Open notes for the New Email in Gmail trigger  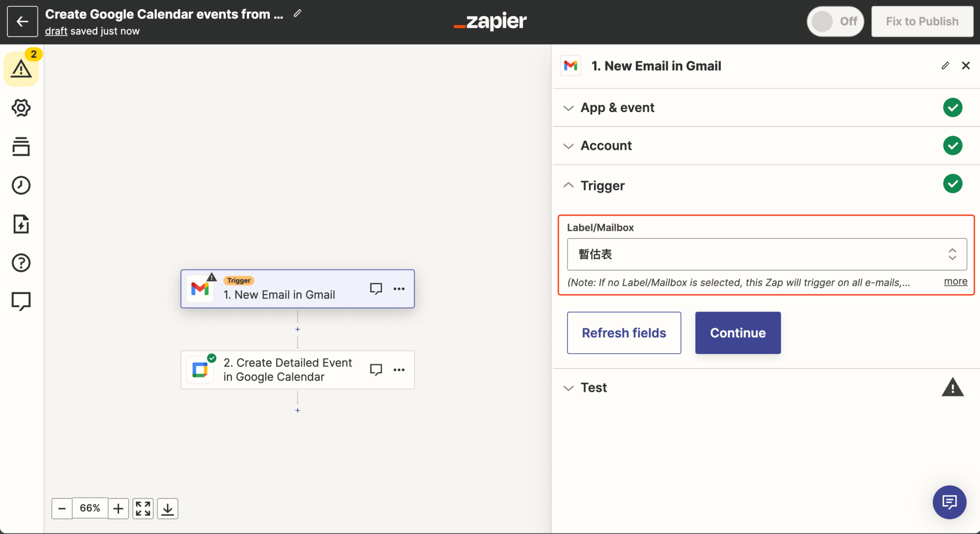(x=376, y=289)
